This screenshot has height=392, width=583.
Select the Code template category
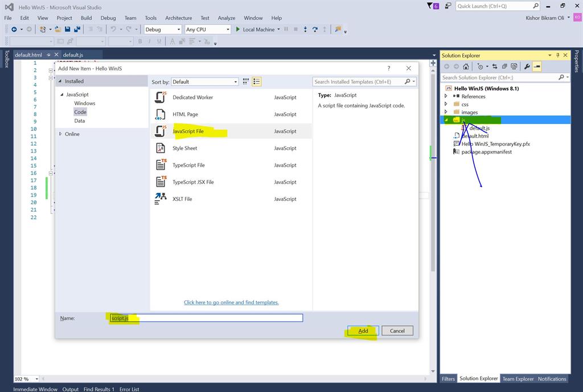coord(80,112)
